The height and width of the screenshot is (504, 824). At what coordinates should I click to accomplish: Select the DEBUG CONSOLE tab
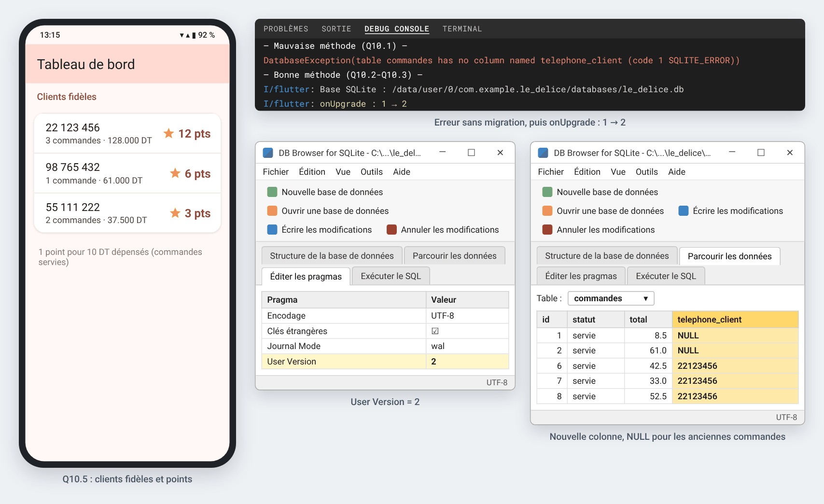coord(397,29)
